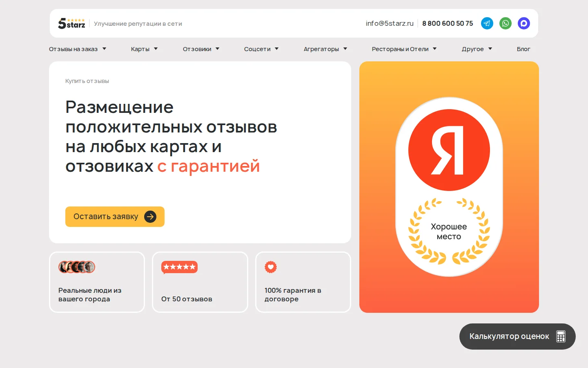This screenshot has height=368, width=588.
Task: Open the Соцсети menu item
Action: point(257,49)
